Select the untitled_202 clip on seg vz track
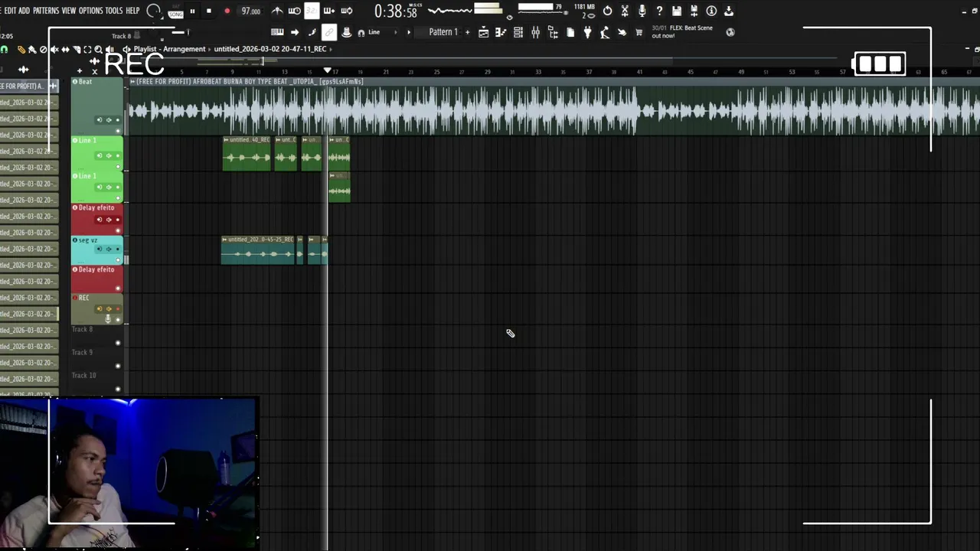 pos(258,250)
